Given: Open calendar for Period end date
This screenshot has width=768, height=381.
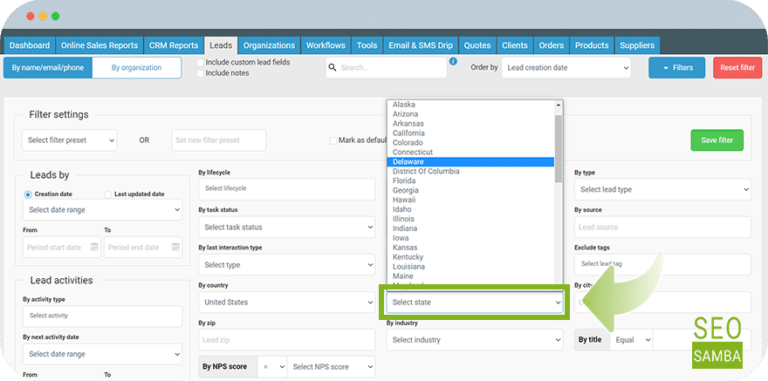Looking at the screenshot, I should (176, 247).
